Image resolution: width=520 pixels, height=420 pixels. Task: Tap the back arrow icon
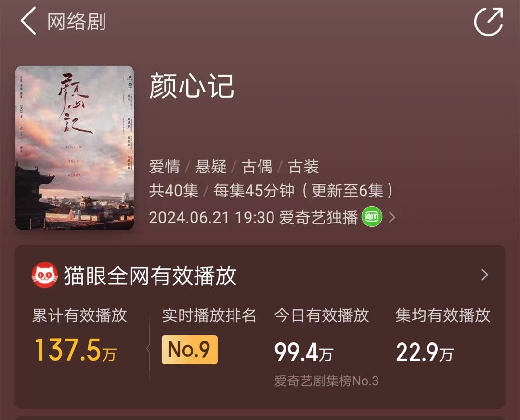click(x=28, y=22)
